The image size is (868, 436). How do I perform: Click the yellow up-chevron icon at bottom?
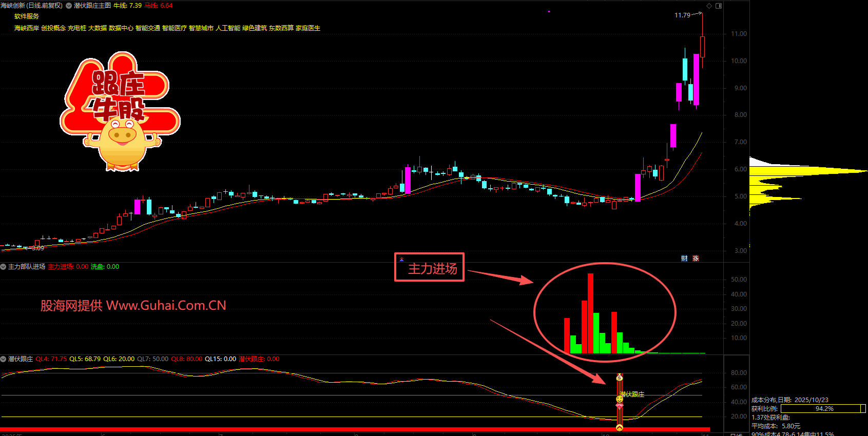click(x=620, y=427)
